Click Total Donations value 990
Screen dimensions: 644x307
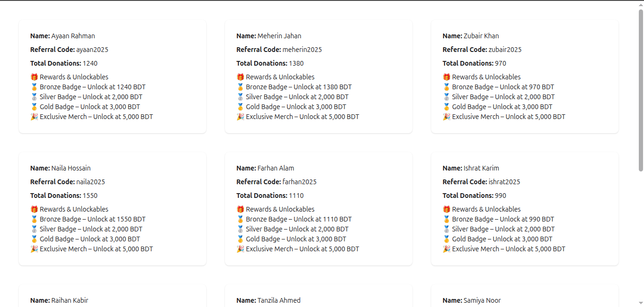click(x=501, y=196)
